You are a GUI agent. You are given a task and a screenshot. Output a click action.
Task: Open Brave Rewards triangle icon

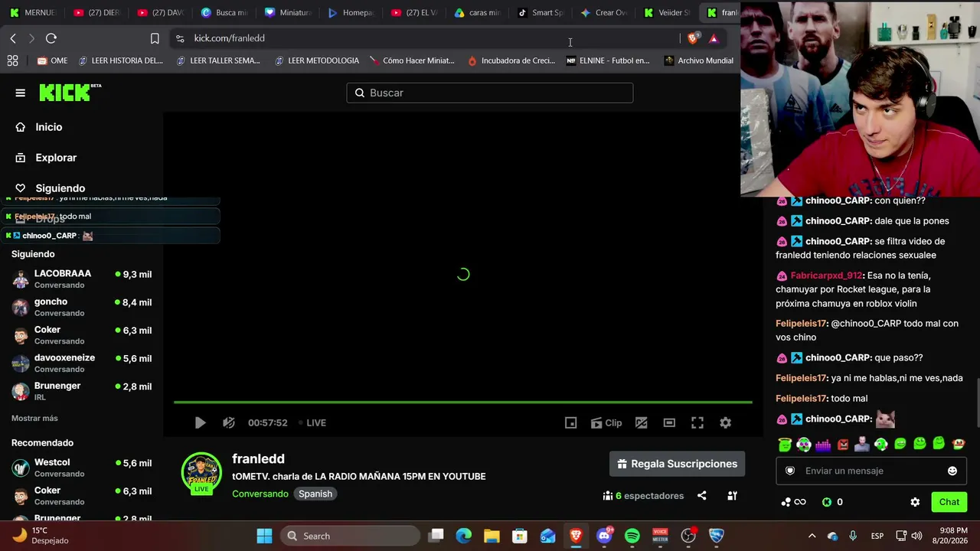(x=714, y=38)
